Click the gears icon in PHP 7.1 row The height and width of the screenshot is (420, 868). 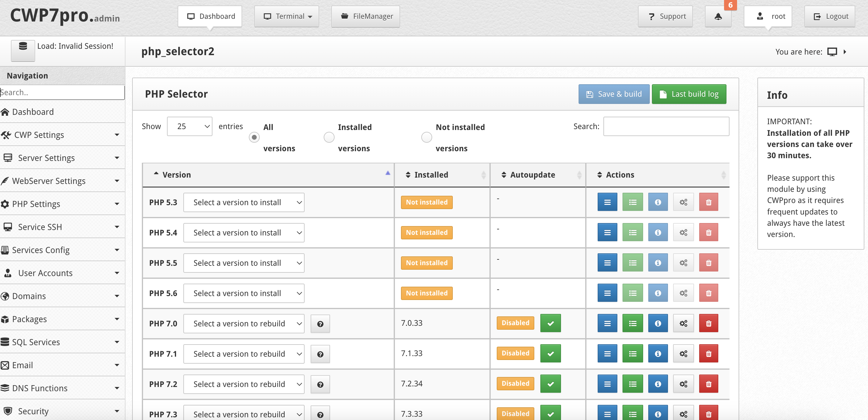pos(683,354)
